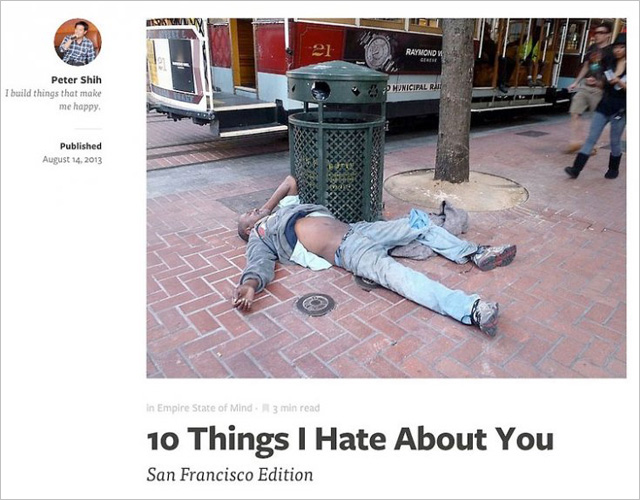
Task: Click the Municipal Railway lettering in photo
Action: [414, 87]
